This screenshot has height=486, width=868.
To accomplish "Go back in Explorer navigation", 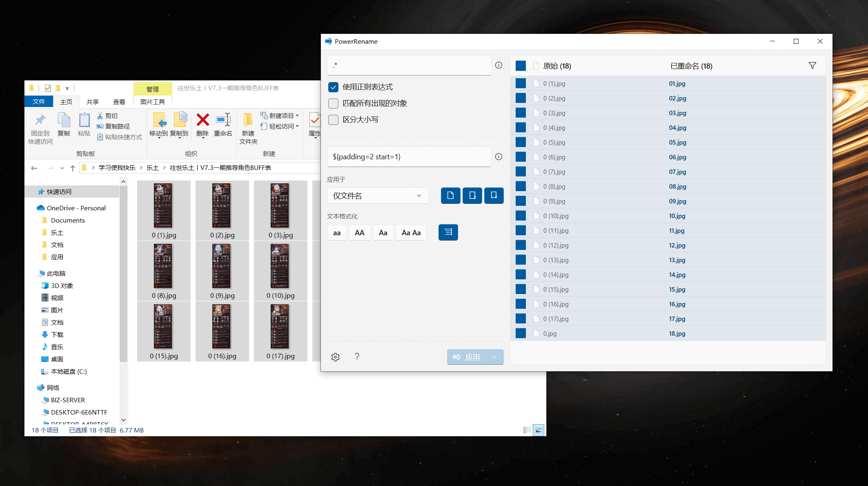I will (x=34, y=168).
